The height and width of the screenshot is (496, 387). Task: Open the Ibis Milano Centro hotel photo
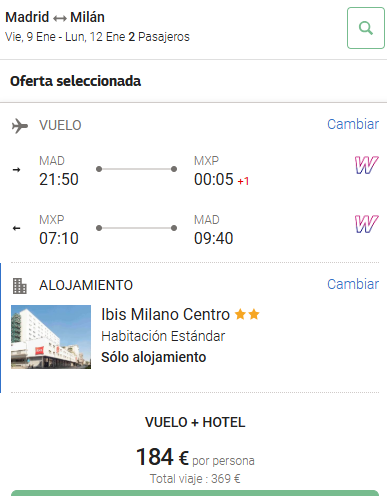[x=51, y=337]
